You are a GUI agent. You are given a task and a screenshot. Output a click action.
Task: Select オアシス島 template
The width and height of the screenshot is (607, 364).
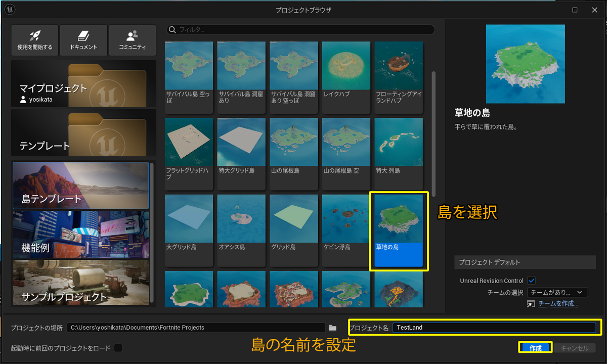[242, 231]
